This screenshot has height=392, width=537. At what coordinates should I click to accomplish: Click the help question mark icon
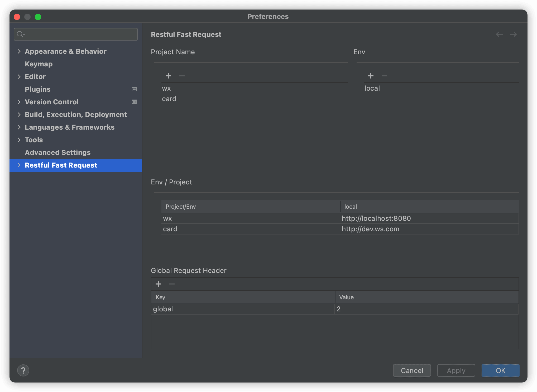[23, 370]
